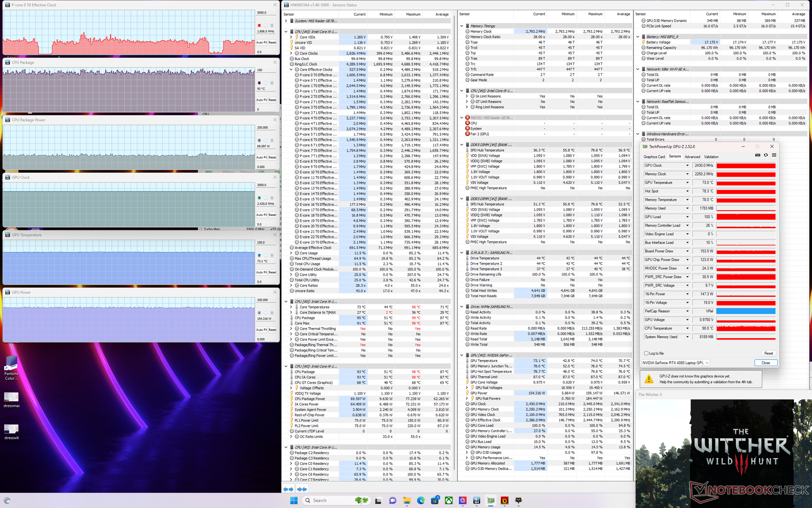Enable the Log to file checkbox
The width and height of the screenshot is (812, 508).
click(646, 353)
